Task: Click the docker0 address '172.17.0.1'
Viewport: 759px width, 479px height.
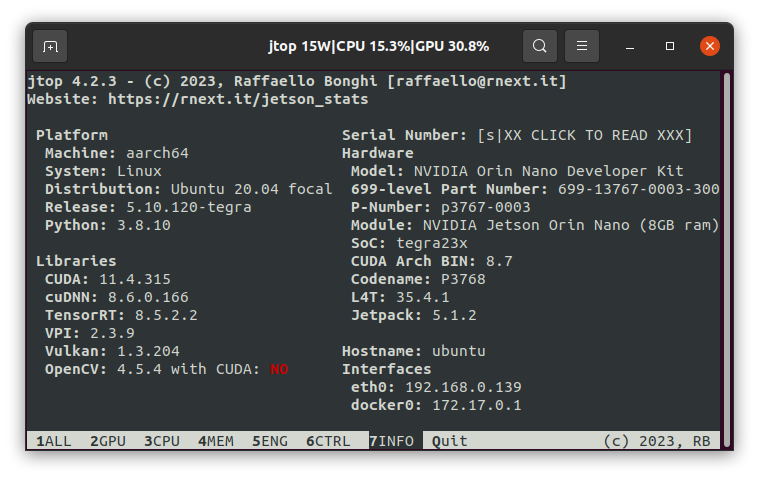Action: pos(477,405)
